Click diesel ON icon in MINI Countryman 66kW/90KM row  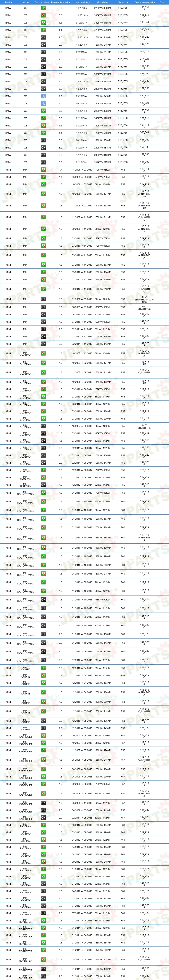pos(43,600)
